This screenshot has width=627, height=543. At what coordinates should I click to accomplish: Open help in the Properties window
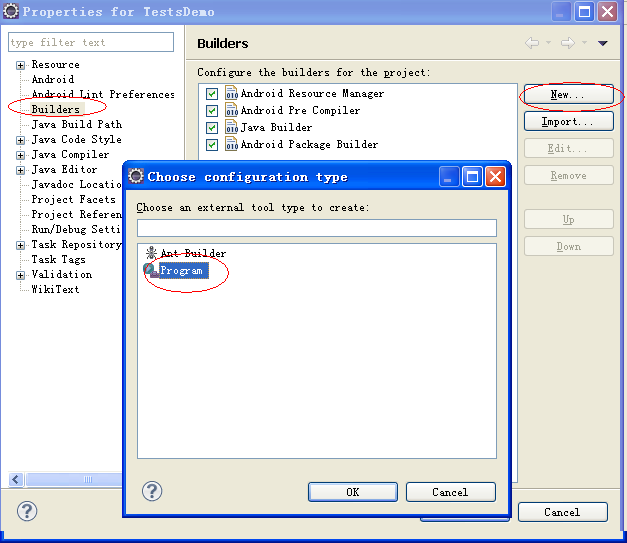27,511
